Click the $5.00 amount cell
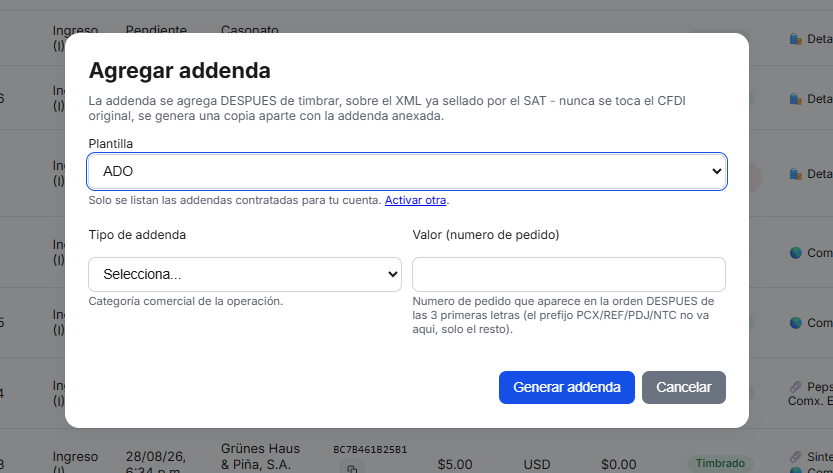This screenshot has height=473, width=833. [455, 464]
